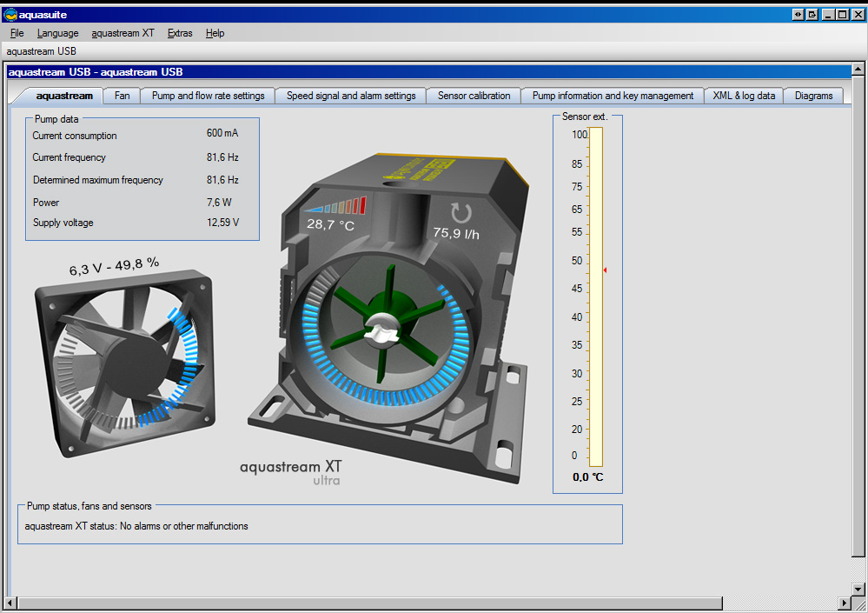
Task: Click the aquastream XT status message
Action: 136,526
